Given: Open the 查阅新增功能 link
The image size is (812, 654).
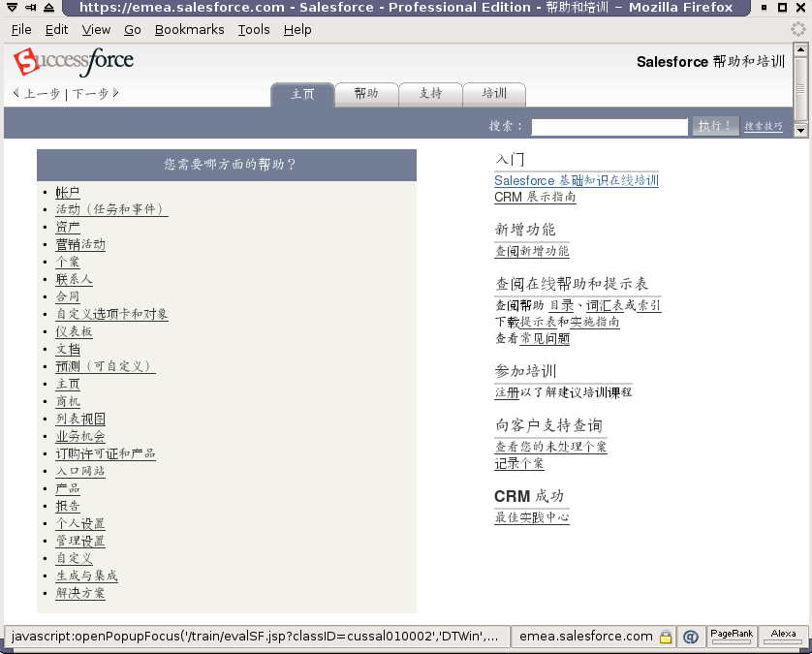Looking at the screenshot, I should pos(532,251).
